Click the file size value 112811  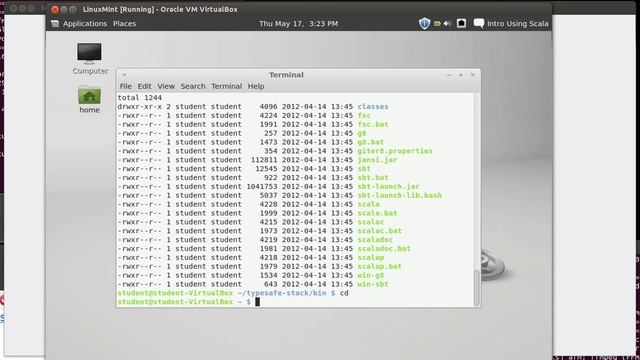(264, 160)
